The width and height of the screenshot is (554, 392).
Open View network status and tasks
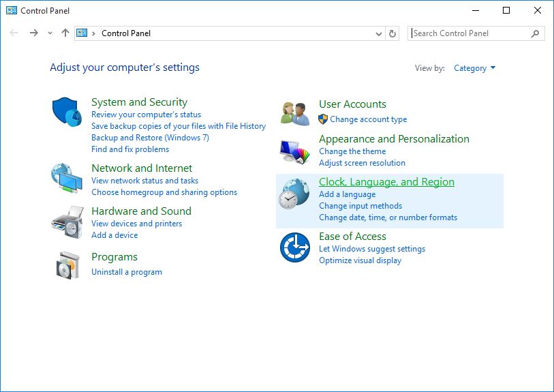point(145,181)
